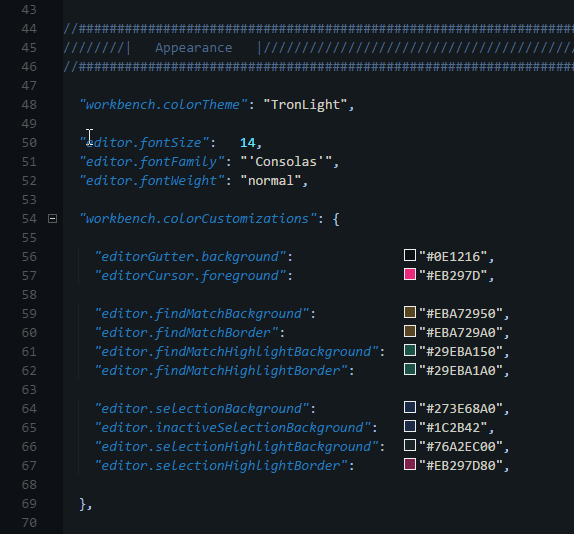Click the font size value 14
574x534 pixels.
(x=248, y=143)
